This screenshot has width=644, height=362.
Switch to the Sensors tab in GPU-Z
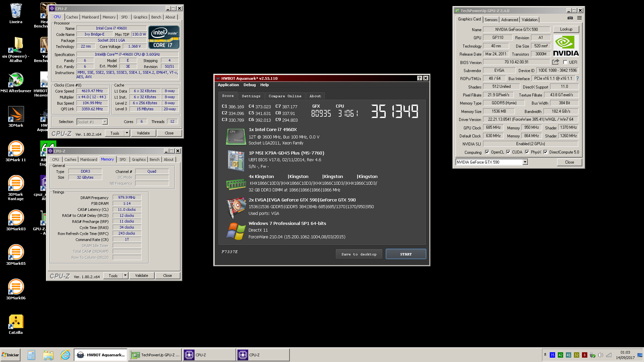(491, 20)
